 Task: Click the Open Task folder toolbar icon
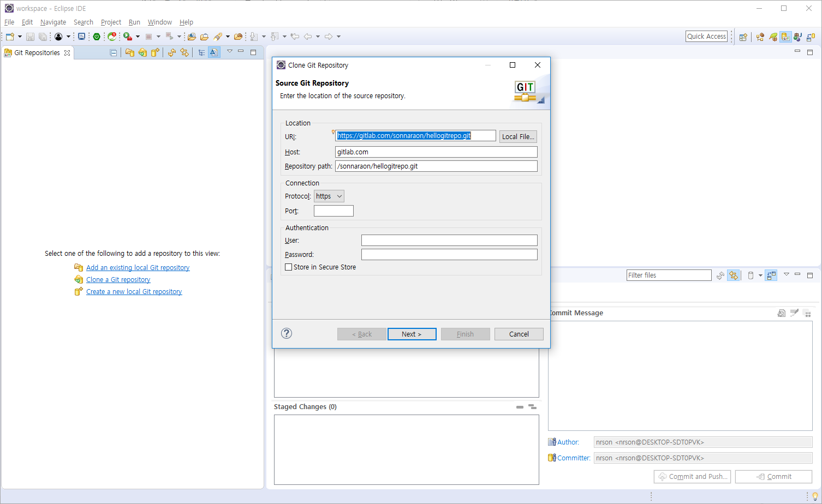pyautogui.click(x=204, y=37)
